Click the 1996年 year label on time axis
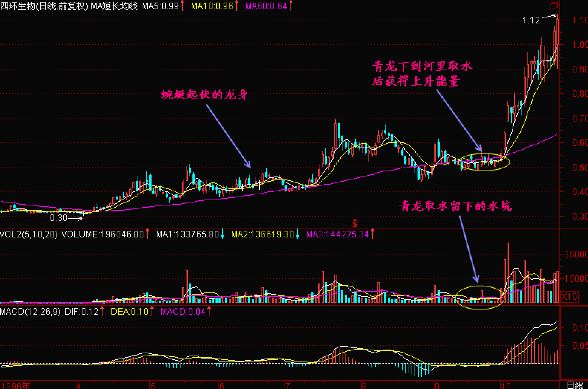 [x=16, y=385]
